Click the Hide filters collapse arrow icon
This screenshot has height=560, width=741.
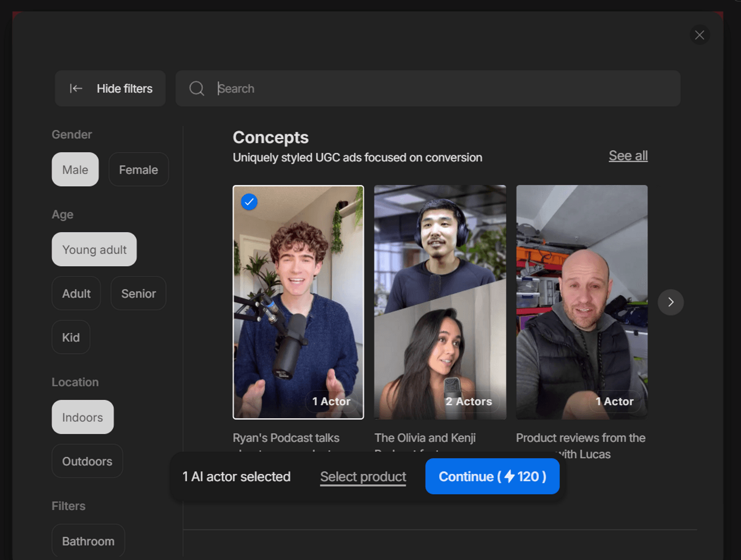(76, 88)
